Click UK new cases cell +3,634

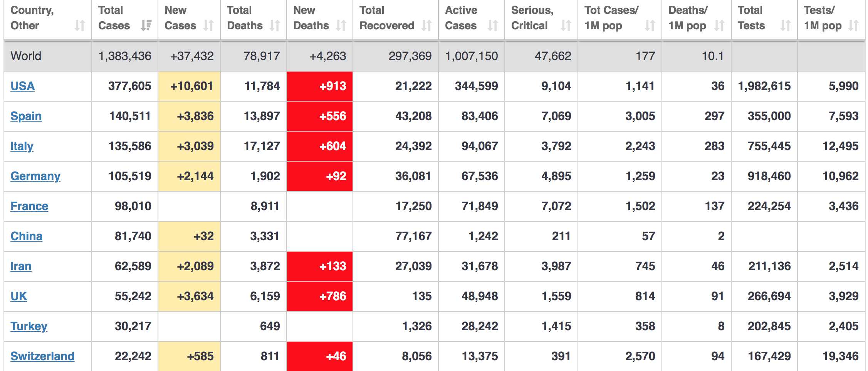click(189, 296)
